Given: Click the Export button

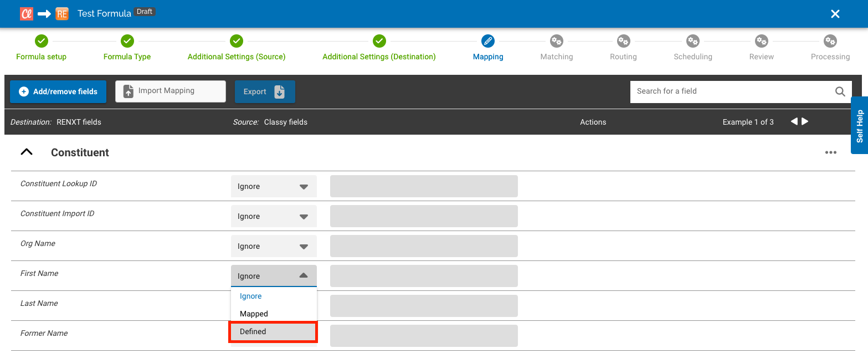Looking at the screenshot, I should click(x=265, y=92).
